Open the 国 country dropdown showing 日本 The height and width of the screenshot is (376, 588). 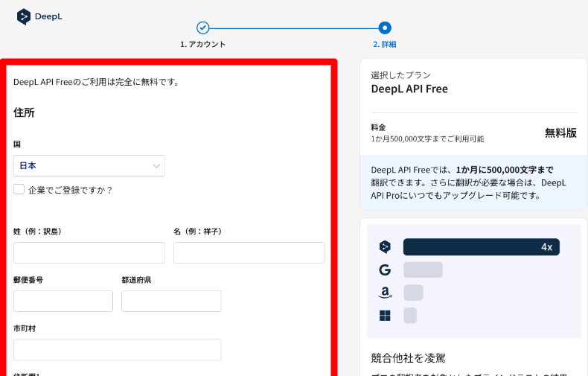click(89, 165)
